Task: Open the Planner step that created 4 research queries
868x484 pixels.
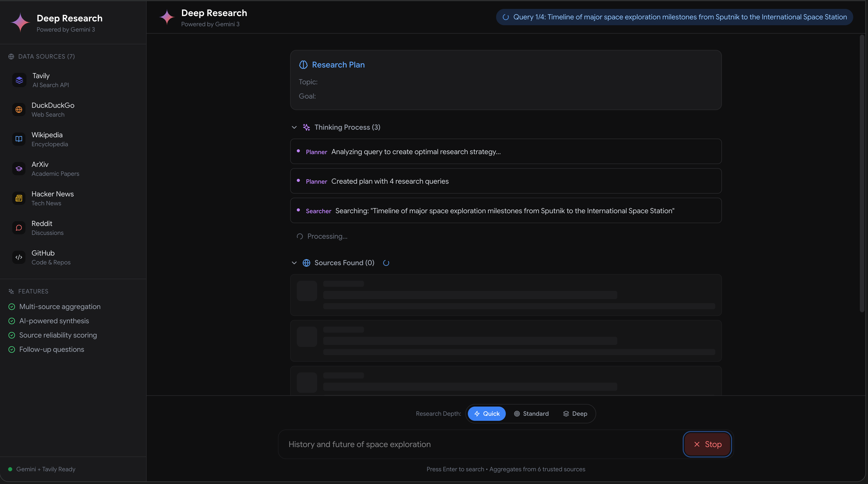Action: pos(506,181)
